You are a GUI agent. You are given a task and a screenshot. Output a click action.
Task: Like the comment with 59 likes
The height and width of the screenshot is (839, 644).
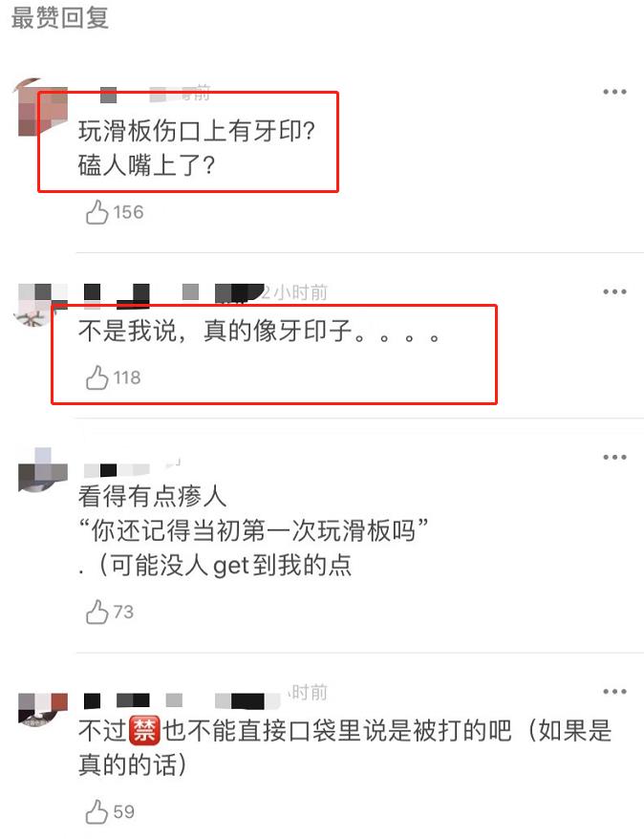tap(97, 811)
